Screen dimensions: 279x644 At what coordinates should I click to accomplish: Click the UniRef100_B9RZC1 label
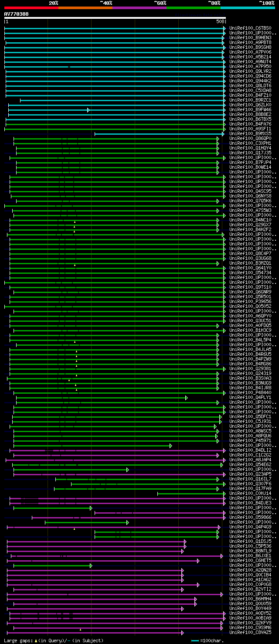click(x=250, y=100)
